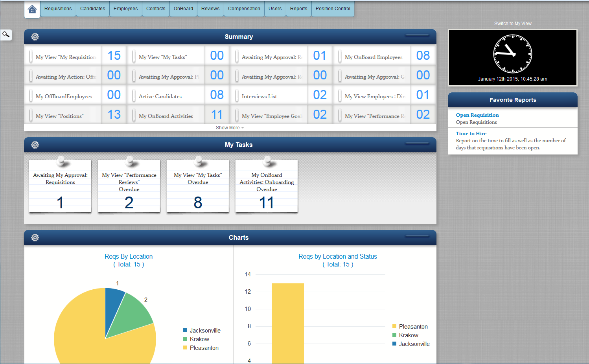The height and width of the screenshot is (364, 589).
Task: Open My OffBoardEmployees summary tile
Action: pyautogui.click(x=75, y=95)
